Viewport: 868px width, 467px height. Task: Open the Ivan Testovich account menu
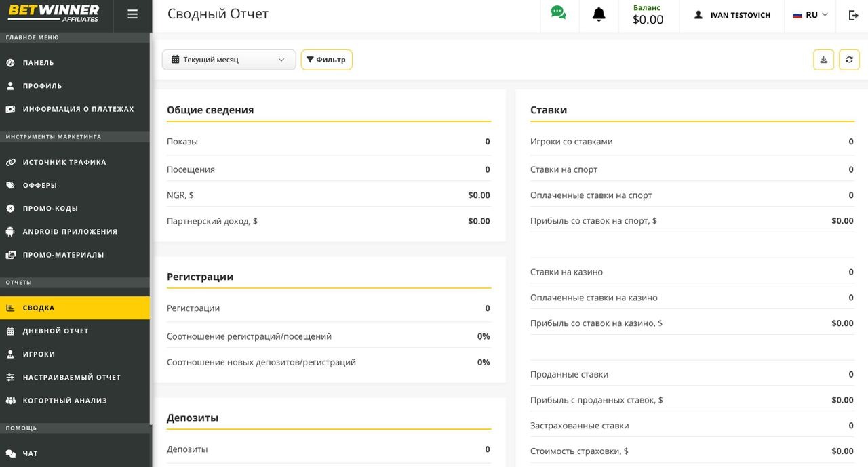coord(740,15)
